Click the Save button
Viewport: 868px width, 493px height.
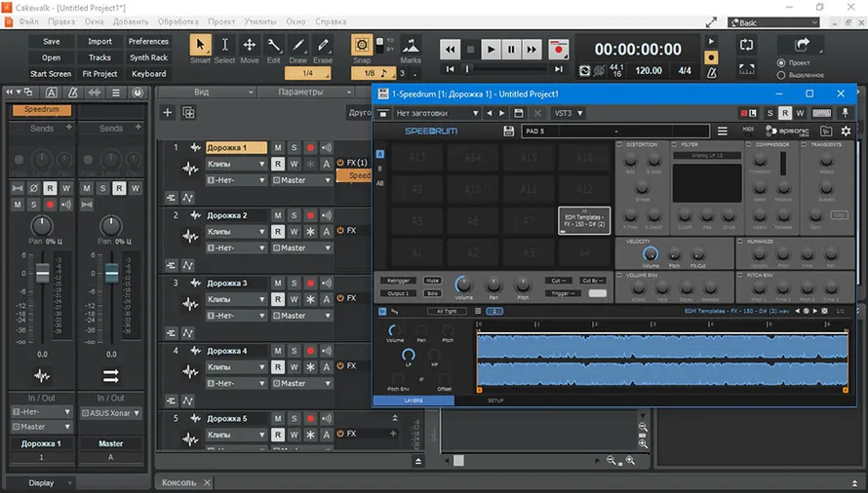click(51, 42)
